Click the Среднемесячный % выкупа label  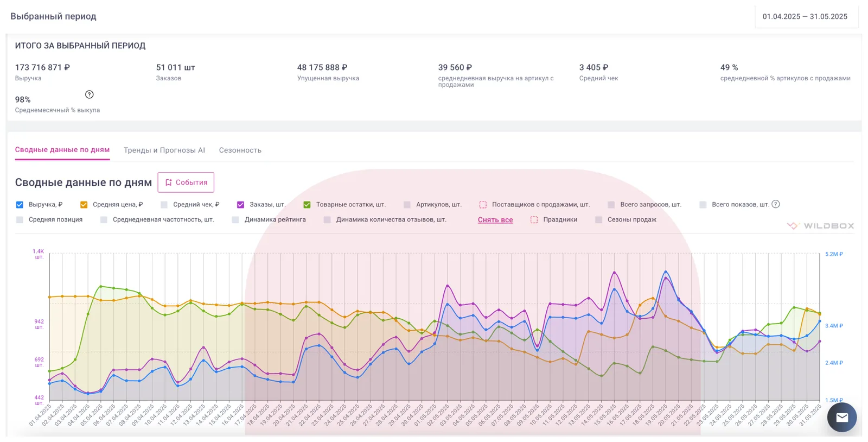click(x=58, y=110)
